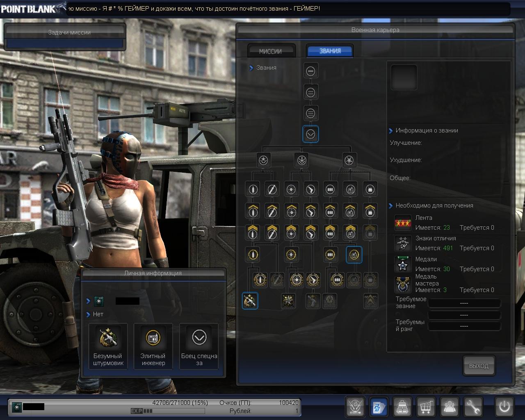Screen dimensions: 525x420
Task: Choose the Безумный штурмовик equipped title slot
Action: click(x=108, y=346)
